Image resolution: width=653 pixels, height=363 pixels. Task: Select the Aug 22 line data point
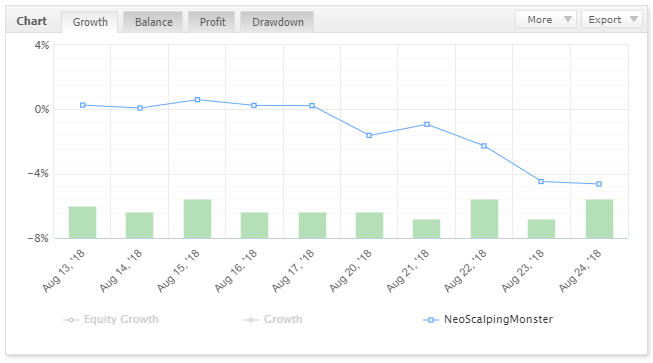pos(484,146)
